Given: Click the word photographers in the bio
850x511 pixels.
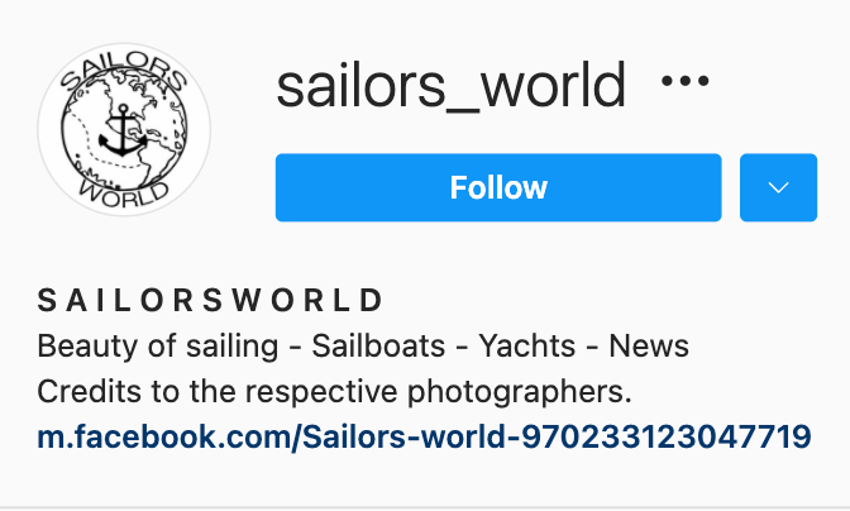Looking at the screenshot, I should pyautogui.click(x=519, y=391).
